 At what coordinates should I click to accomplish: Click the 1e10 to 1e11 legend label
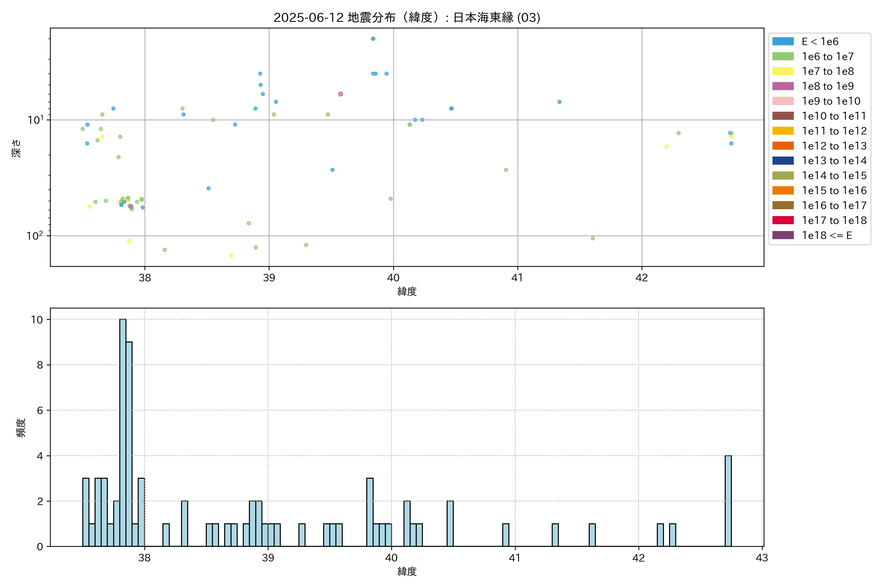[834, 116]
